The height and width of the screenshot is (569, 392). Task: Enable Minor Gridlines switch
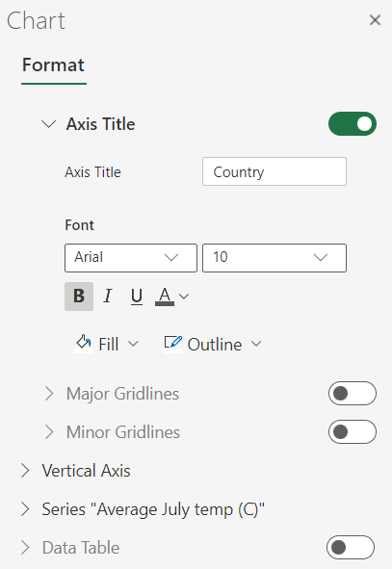pyautogui.click(x=353, y=431)
